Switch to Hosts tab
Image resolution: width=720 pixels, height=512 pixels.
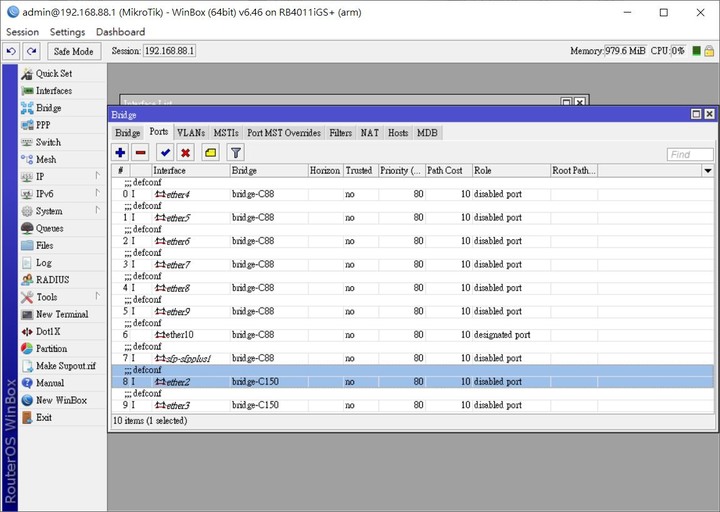pyautogui.click(x=398, y=133)
